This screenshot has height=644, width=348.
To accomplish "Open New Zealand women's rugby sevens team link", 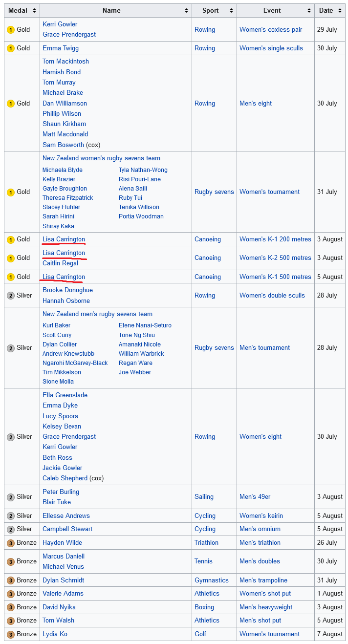I will tap(101, 158).
